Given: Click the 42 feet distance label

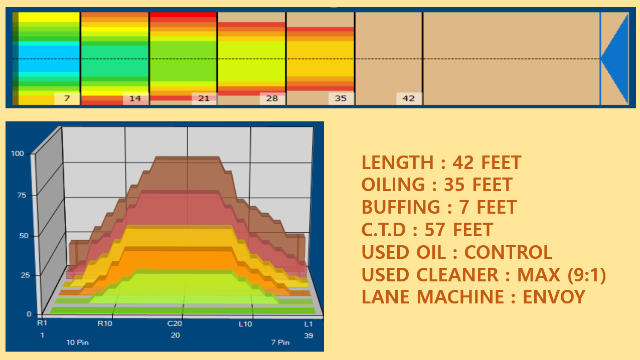Looking at the screenshot, I should click(409, 98).
